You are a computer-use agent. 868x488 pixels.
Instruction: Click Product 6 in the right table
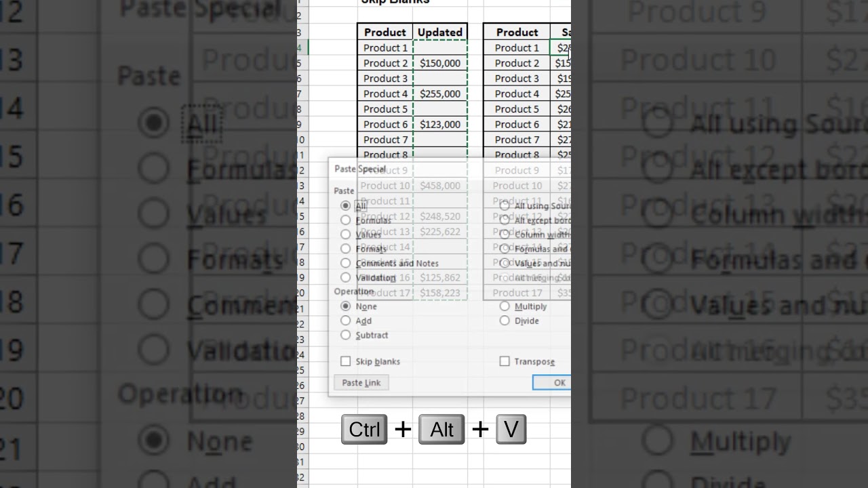point(517,124)
